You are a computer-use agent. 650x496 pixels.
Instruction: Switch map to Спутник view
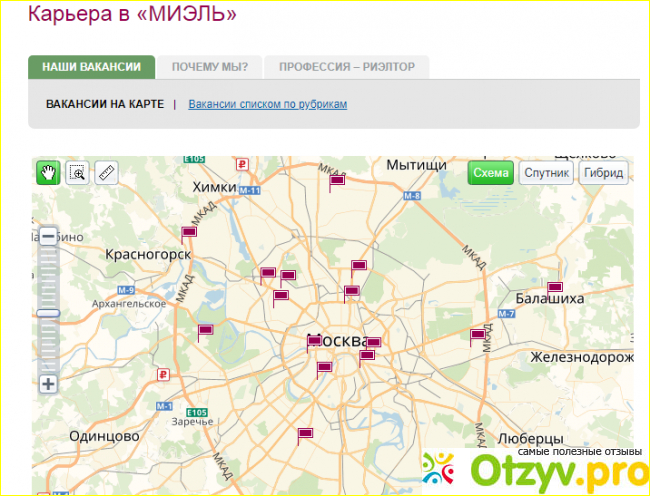[x=546, y=173]
